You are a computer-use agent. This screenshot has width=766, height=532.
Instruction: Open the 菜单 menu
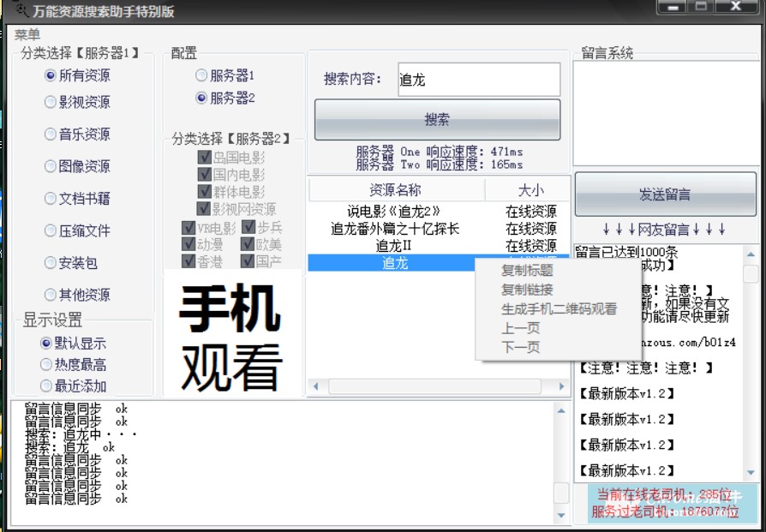(27, 34)
